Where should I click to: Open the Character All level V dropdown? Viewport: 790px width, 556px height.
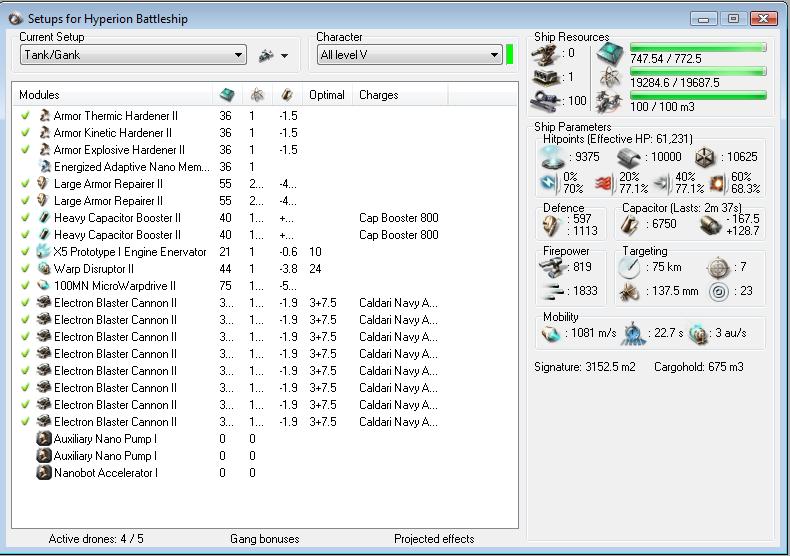pyautogui.click(x=409, y=55)
